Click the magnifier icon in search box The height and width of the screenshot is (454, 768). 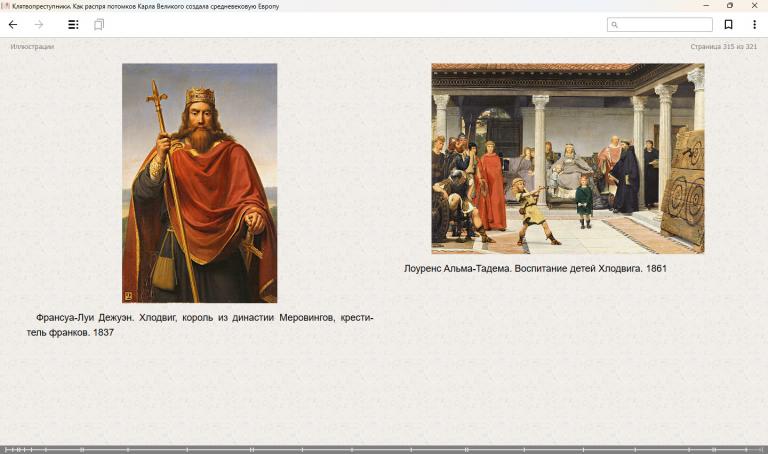615,24
